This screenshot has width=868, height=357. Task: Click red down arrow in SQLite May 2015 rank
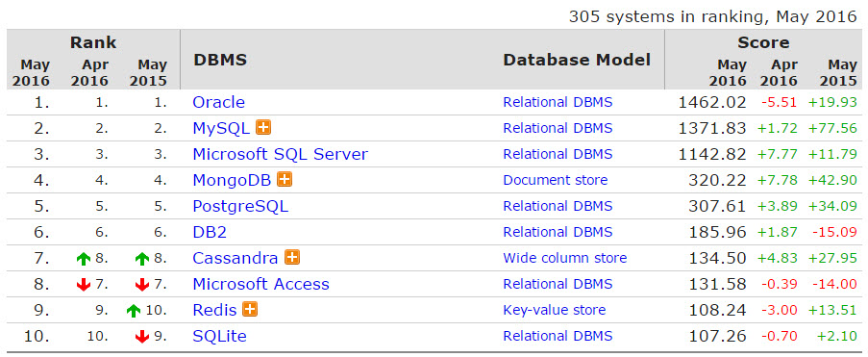click(142, 337)
